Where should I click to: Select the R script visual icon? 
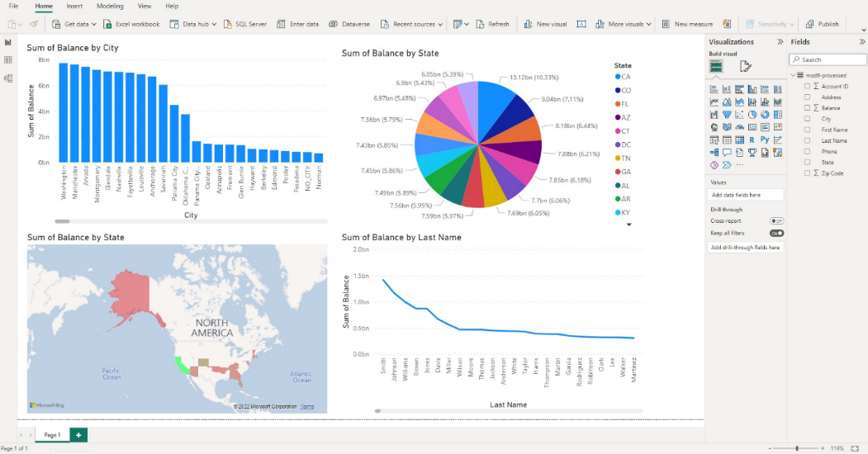(752, 140)
